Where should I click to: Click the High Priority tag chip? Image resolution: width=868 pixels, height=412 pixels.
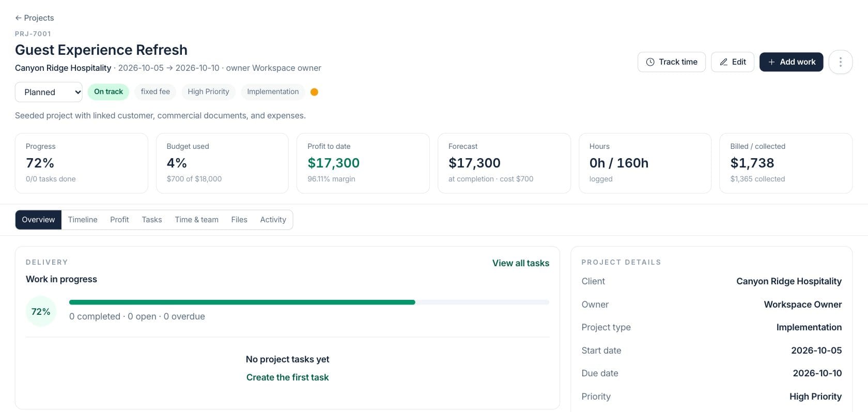[x=208, y=92]
